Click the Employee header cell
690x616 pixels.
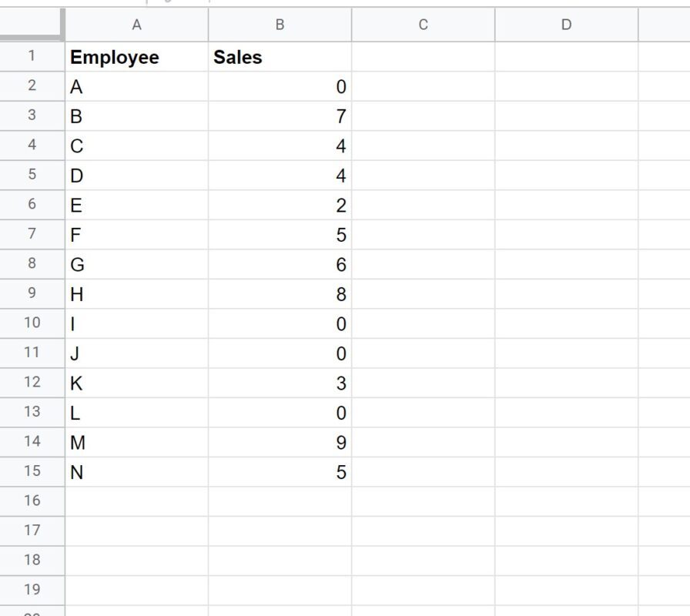tap(137, 57)
